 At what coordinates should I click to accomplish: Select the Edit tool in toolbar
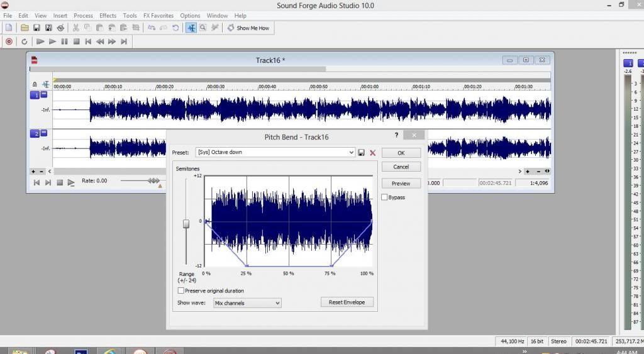pos(191,28)
